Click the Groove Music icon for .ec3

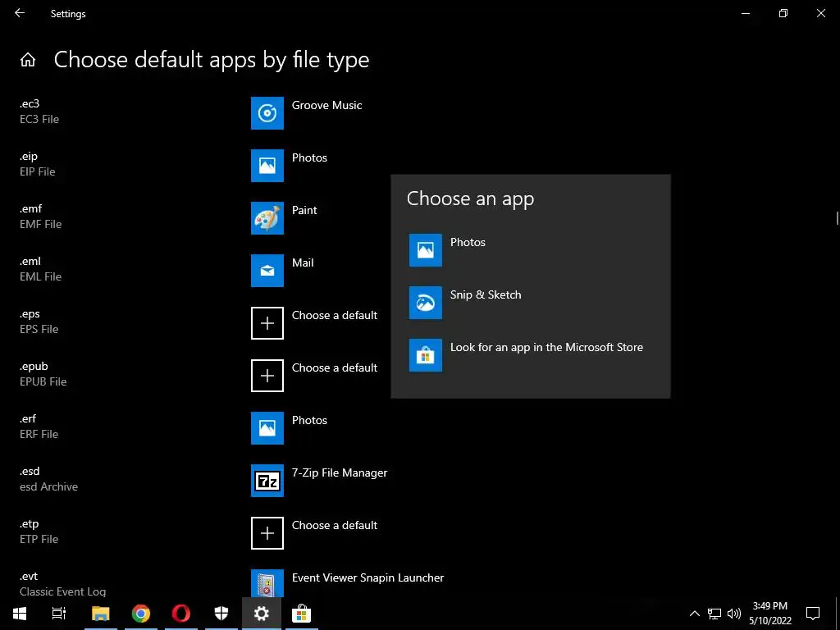point(267,113)
